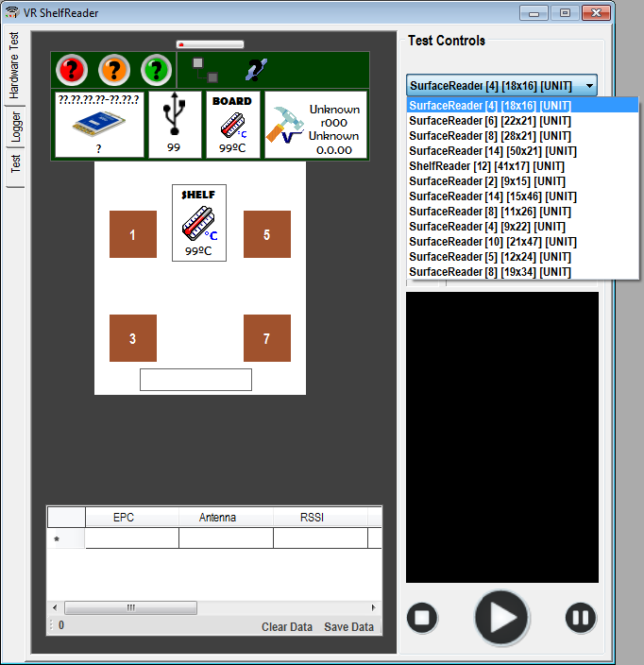Click the broken link status icon
This screenshot has width=644, height=665.
coord(256,69)
